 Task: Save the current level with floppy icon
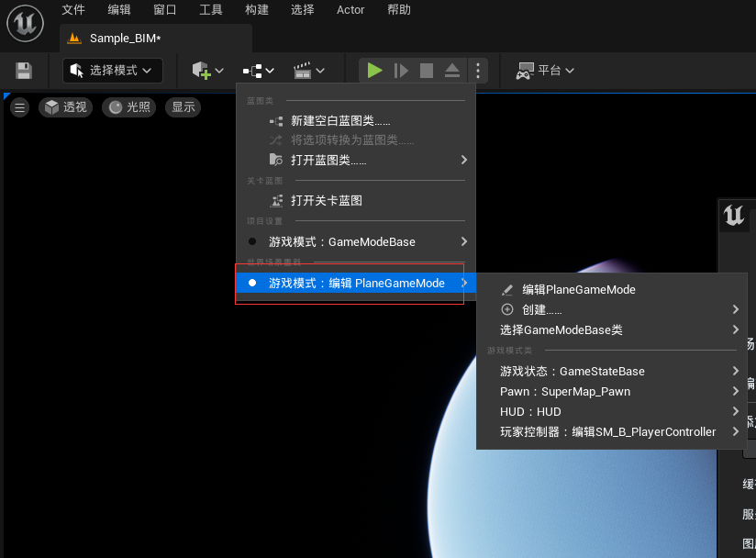click(24, 71)
